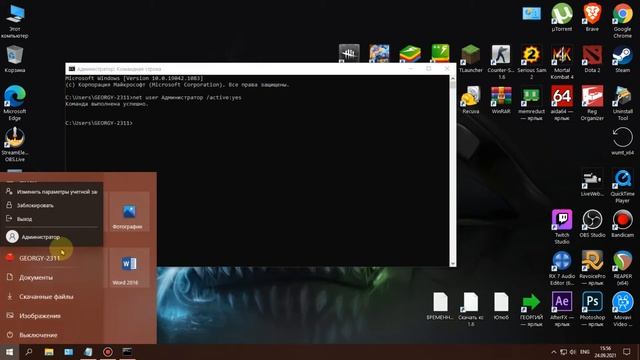This screenshot has width=640, height=360.
Task: Open File Explorer on the taskbar
Action: coord(49,352)
